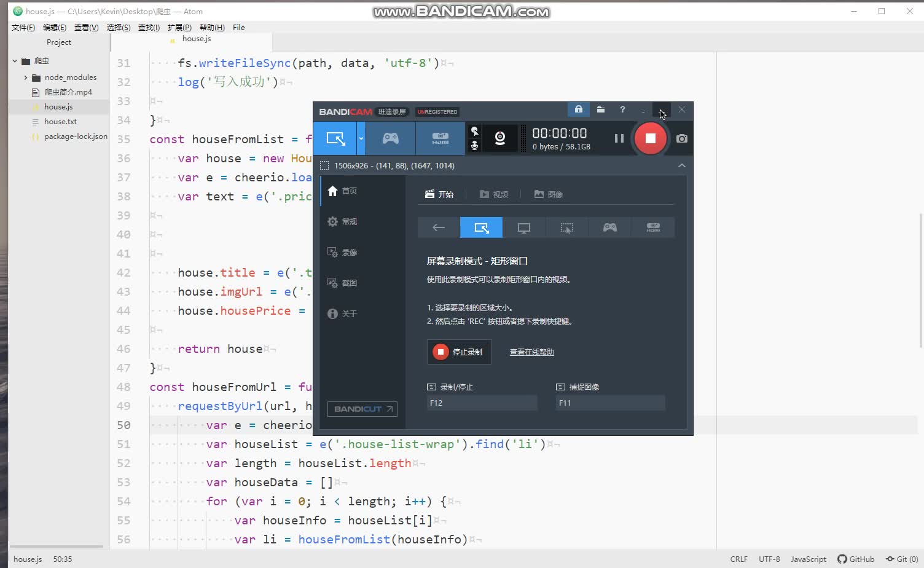Click the Bandicam lock icon
This screenshot has width=924, height=568.
578,109
